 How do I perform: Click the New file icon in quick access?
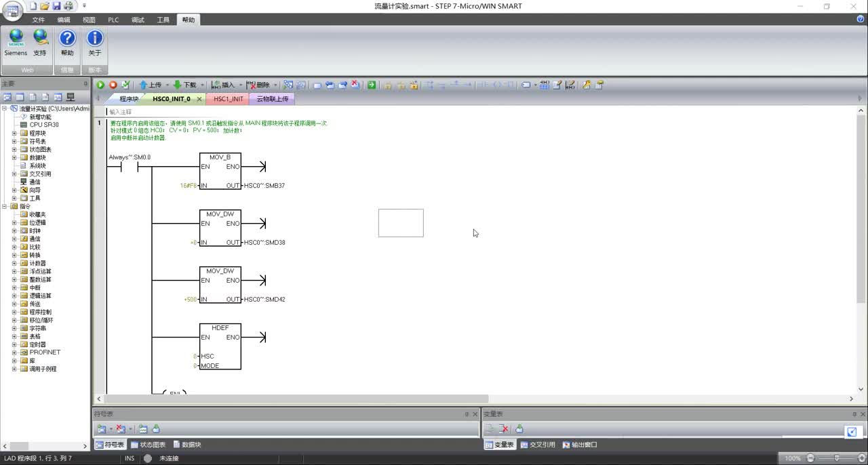(33, 5)
